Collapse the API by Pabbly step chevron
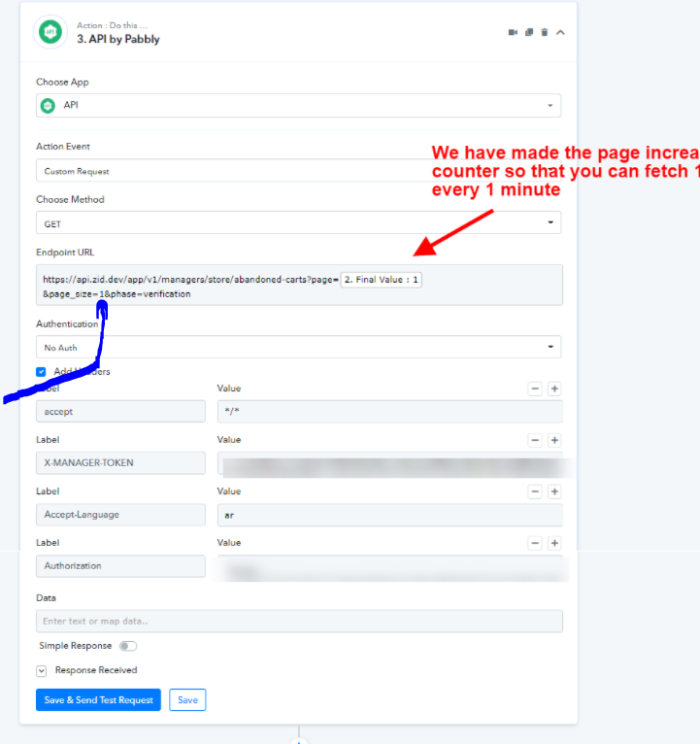Viewport: 700px width, 744px height. pos(560,32)
